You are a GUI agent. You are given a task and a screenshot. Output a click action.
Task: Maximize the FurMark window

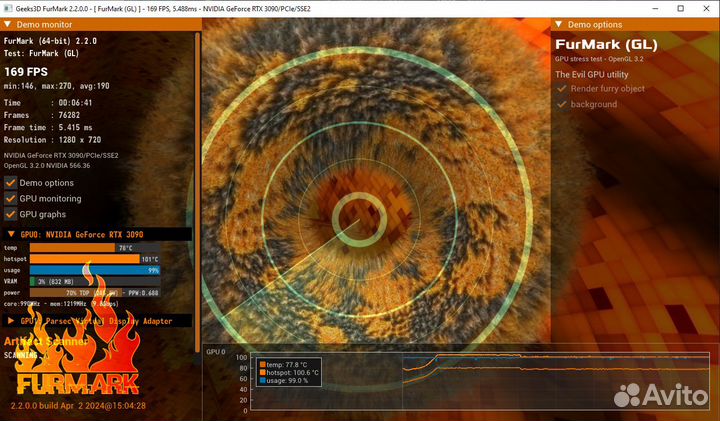click(x=681, y=8)
